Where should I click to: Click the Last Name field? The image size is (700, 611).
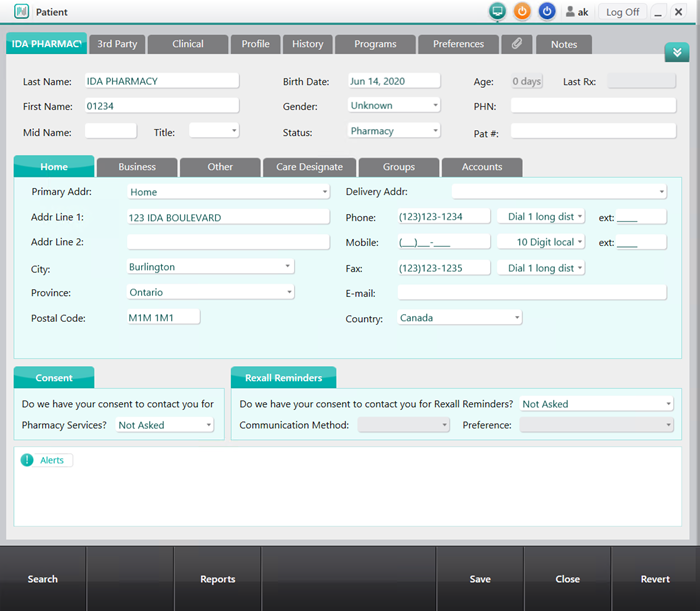point(162,81)
